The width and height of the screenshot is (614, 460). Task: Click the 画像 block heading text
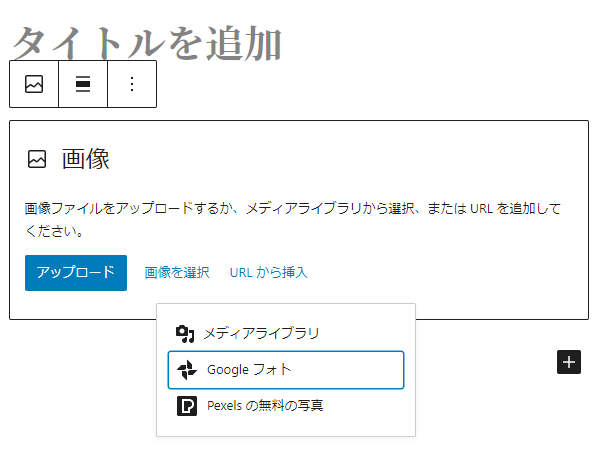(86, 159)
